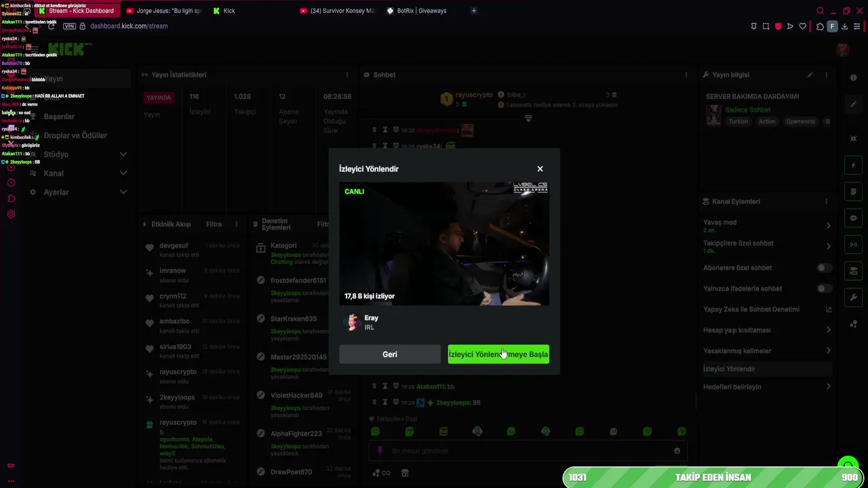
Task: Open the browser extensions cube icon
Action: 820,26
